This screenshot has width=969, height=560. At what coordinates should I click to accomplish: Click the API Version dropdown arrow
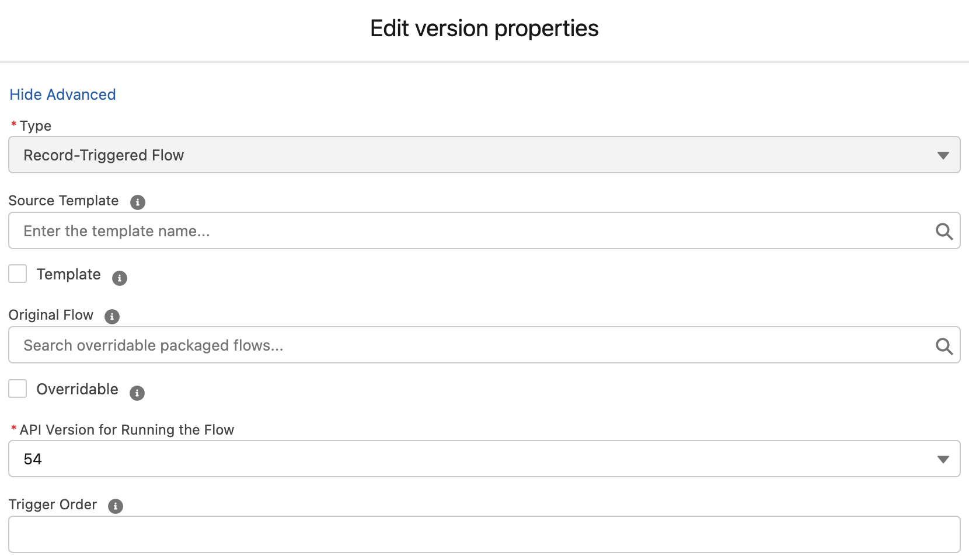[x=943, y=459]
